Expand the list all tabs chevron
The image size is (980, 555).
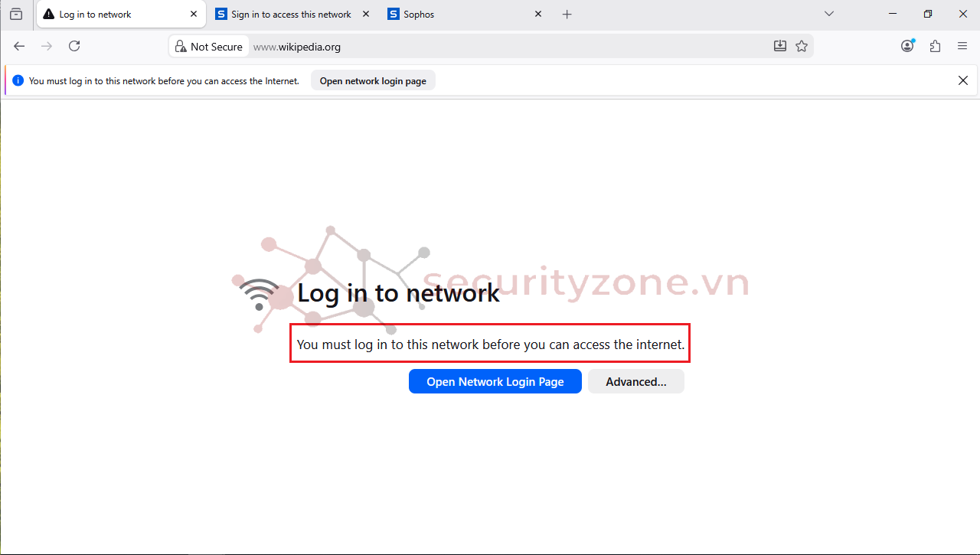tap(828, 14)
